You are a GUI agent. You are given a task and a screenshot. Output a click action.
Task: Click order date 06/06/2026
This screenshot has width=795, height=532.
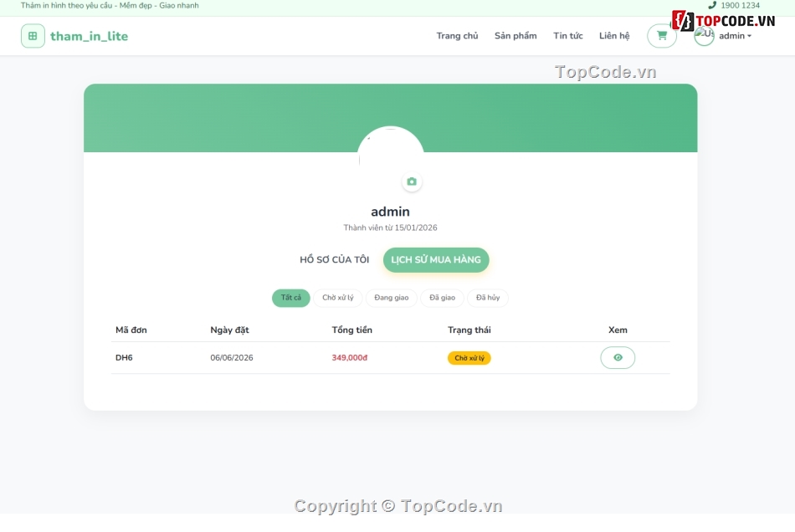point(232,358)
